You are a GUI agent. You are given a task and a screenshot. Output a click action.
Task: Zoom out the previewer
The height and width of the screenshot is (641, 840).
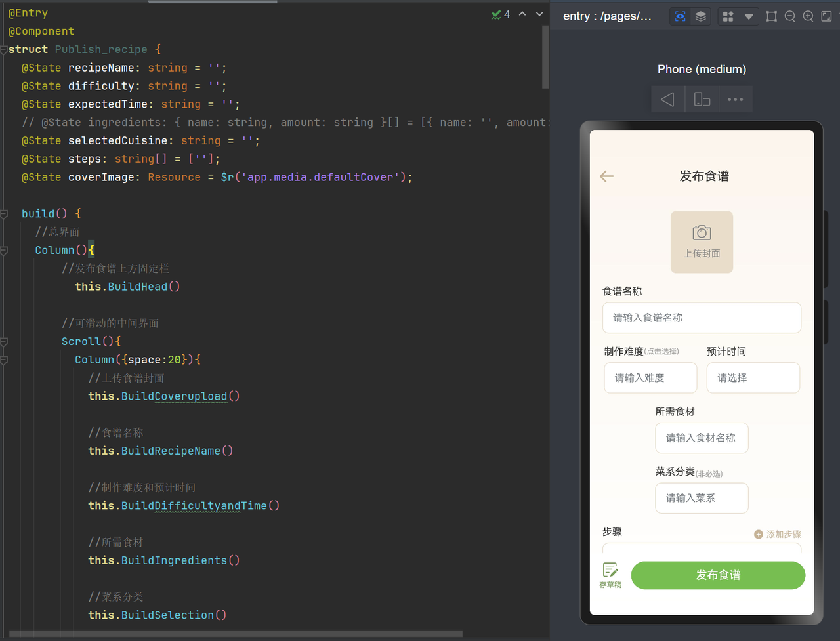point(790,16)
